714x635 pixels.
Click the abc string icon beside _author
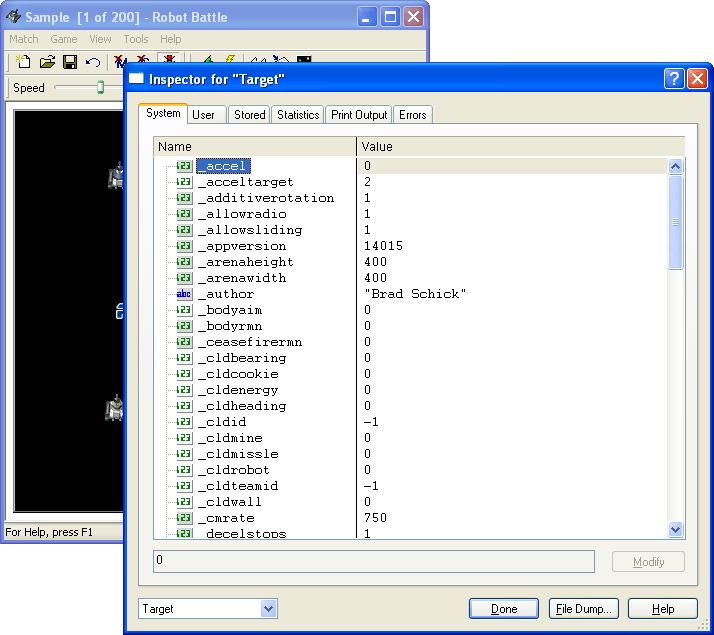point(184,294)
